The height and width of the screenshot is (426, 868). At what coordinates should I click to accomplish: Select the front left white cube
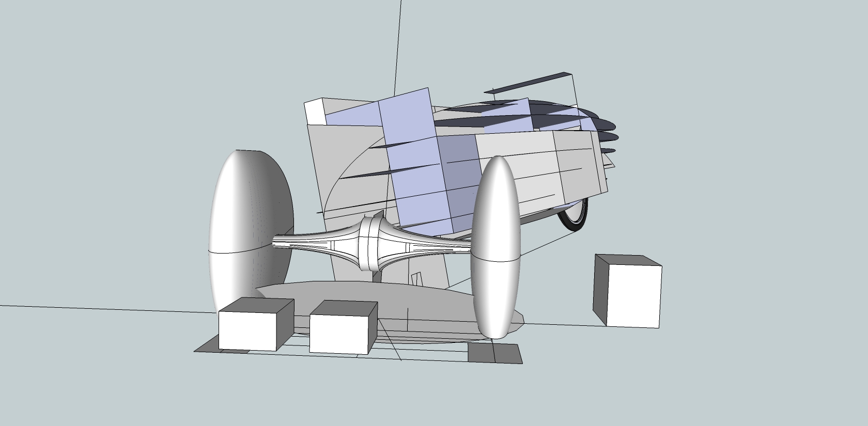248,330
